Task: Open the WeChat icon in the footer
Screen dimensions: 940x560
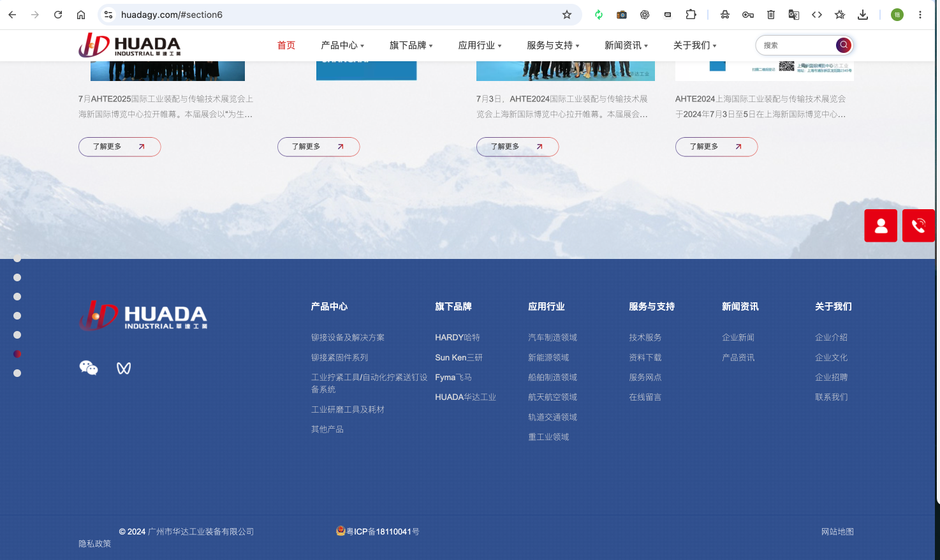Action: pos(89,368)
